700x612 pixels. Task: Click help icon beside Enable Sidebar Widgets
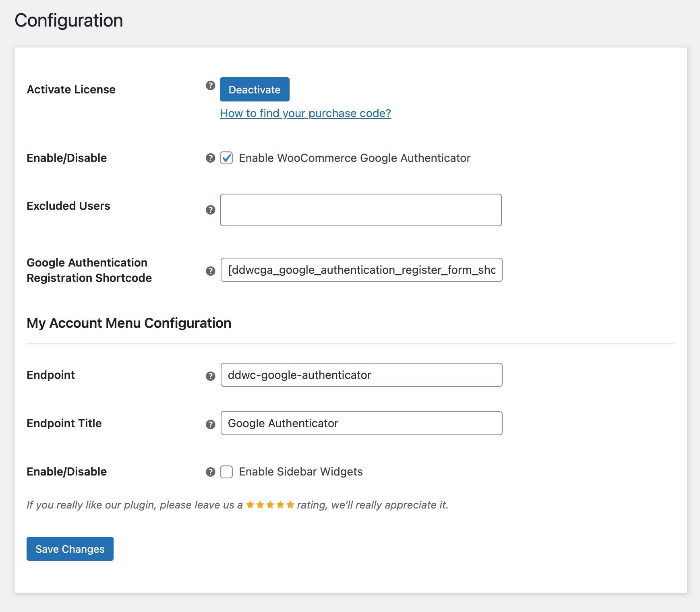(210, 472)
